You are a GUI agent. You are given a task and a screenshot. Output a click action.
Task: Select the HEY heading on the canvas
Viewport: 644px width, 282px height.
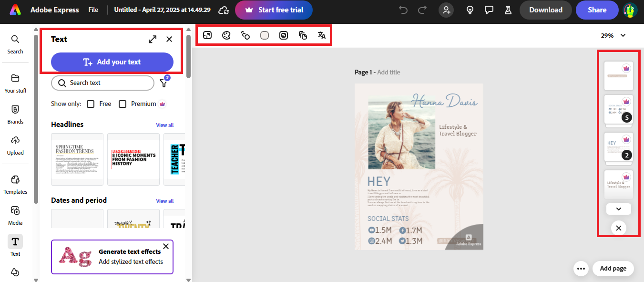coord(379,181)
